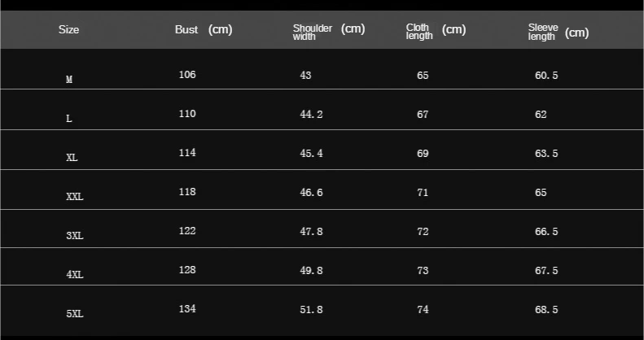Select the shoulder width value 46.6
Viewport: 644px width, 340px height.
point(312,193)
